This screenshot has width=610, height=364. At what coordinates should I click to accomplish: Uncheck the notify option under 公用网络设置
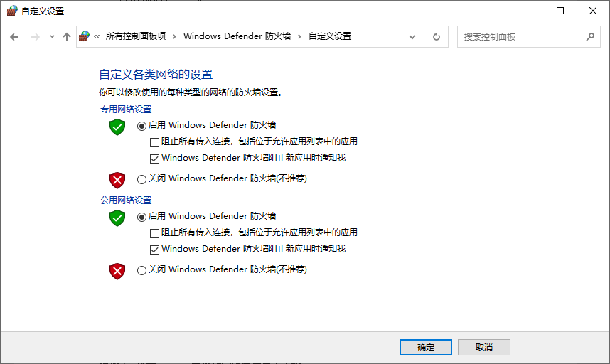[154, 250]
